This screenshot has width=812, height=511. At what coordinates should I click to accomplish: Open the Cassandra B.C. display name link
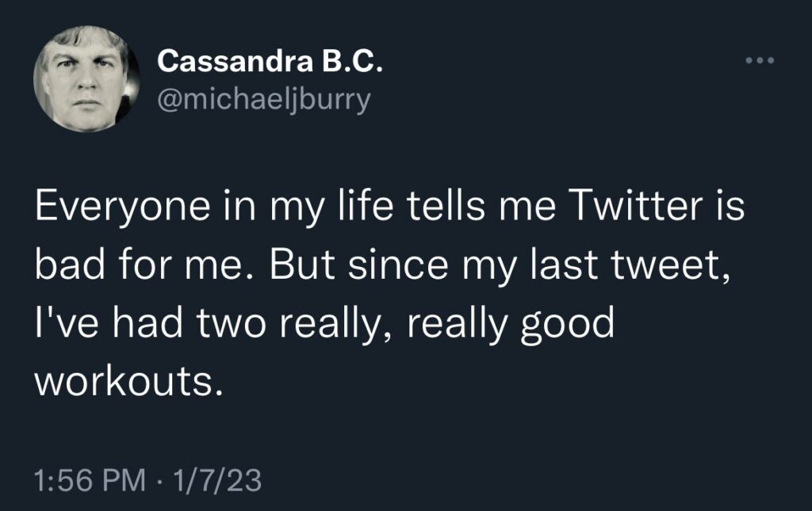pyautogui.click(x=270, y=61)
